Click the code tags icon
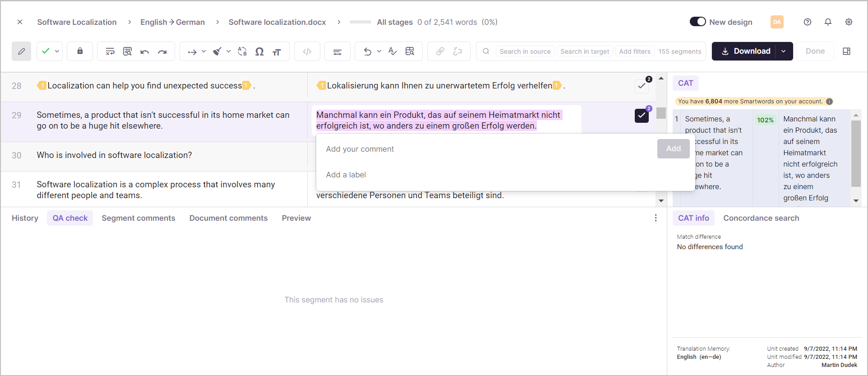The width and height of the screenshot is (868, 376). coord(307,51)
